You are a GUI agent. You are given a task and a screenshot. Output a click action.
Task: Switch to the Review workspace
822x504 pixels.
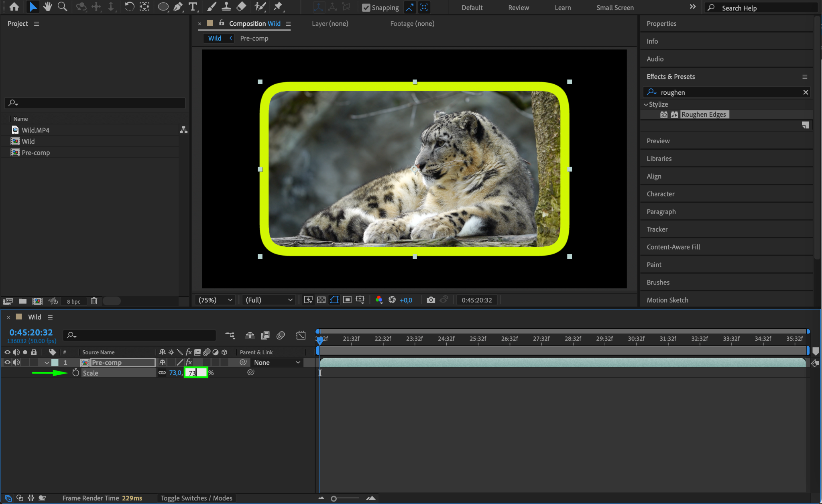tap(518, 8)
